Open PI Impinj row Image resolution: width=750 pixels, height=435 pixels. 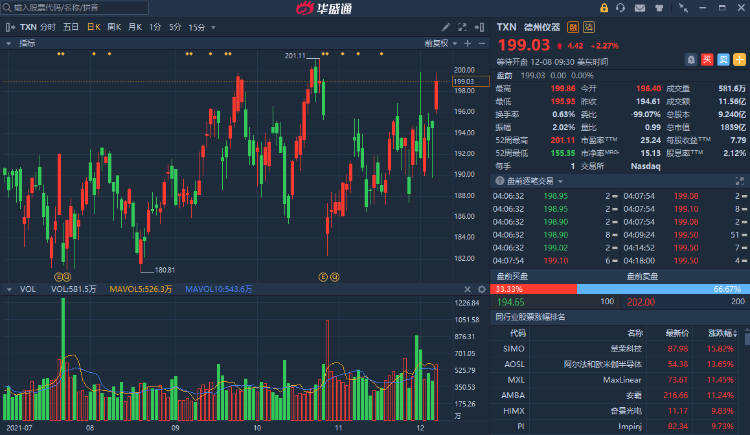(618, 426)
